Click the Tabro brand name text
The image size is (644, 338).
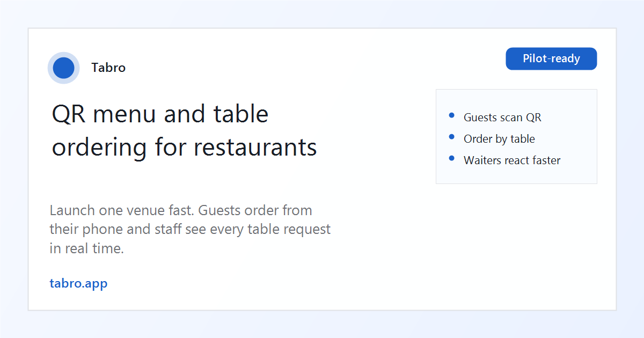pyautogui.click(x=108, y=68)
